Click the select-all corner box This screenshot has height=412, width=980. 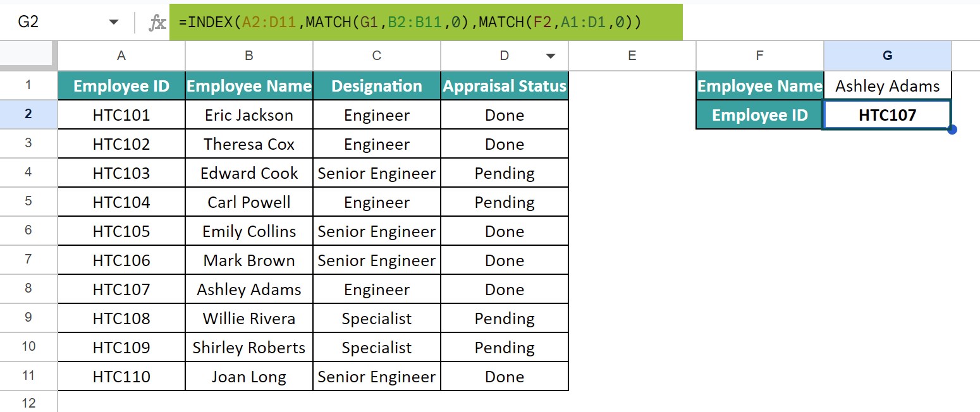pyautogui.click(x=28, y=56)
